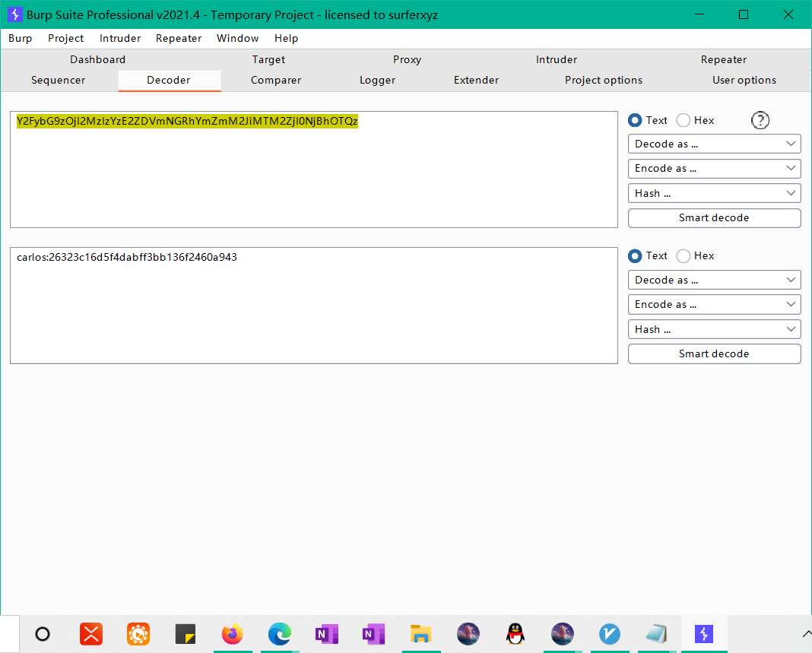812x653 pixels.
Task: Switch to the Extender tab
Action: coord(477,81)
